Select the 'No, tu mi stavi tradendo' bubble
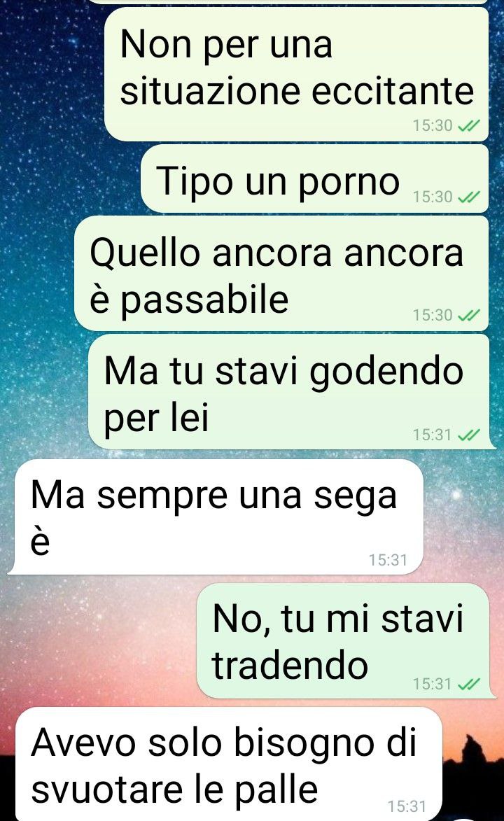 point(346,641)
